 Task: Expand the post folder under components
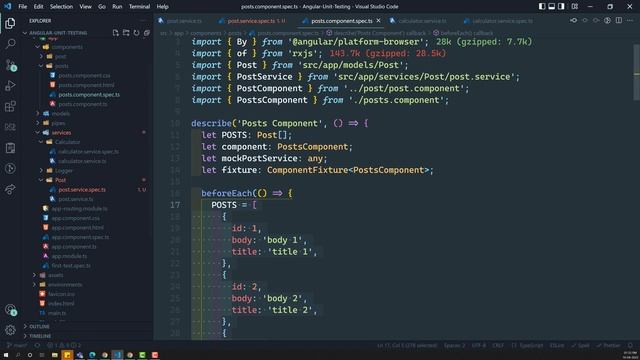point(61,56)
